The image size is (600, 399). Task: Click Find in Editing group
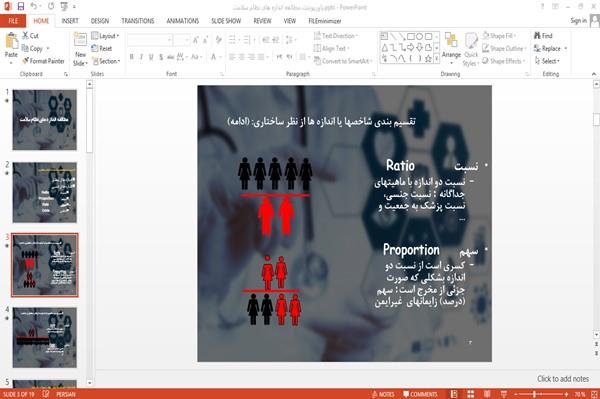pyautogui.click(x=543, y=36)
